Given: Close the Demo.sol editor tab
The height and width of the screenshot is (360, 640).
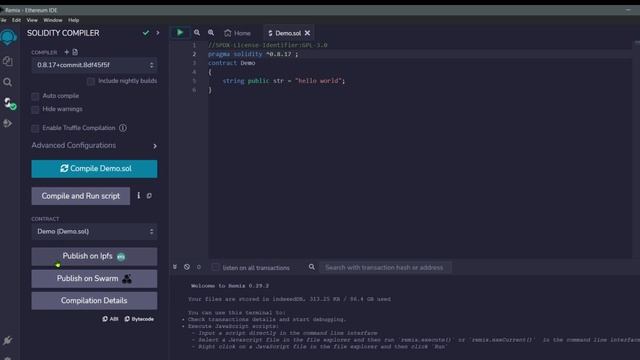Looking at the screenshot, I should click(x=307, y=33).
